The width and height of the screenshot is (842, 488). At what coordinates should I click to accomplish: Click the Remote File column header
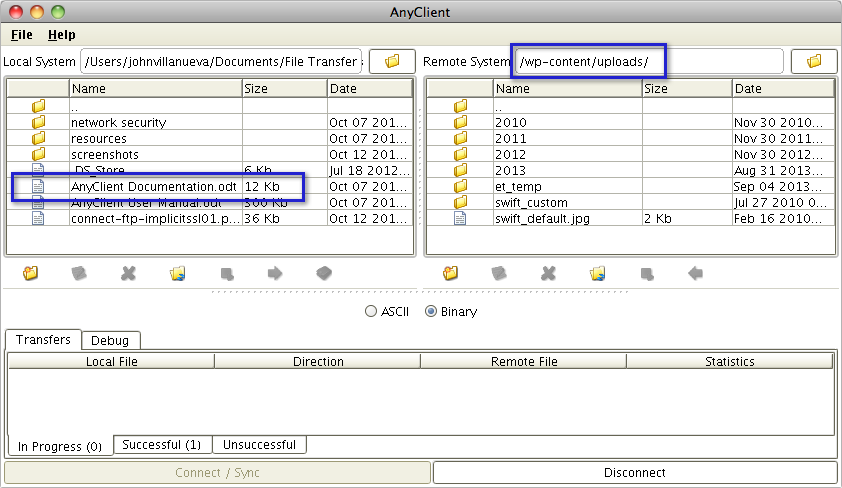524,361
